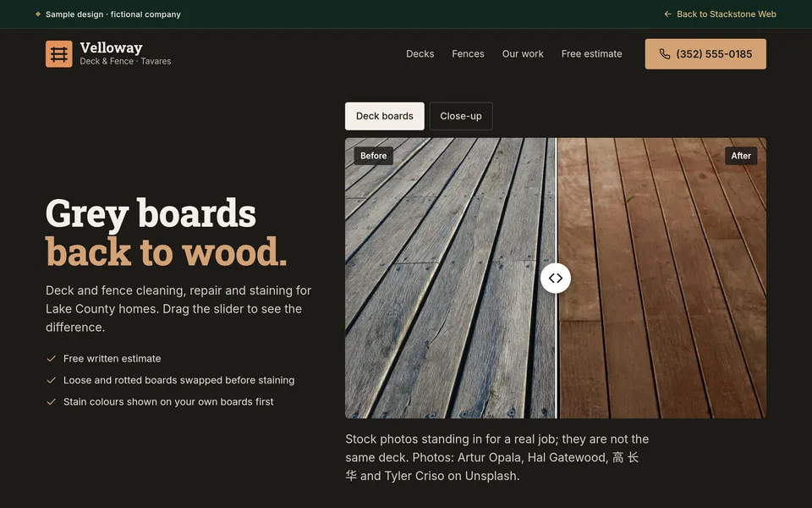Image resolution: width=812 pixels, height=508 pixels.
Task: Go to Our work page
Action: click(523, 54)
